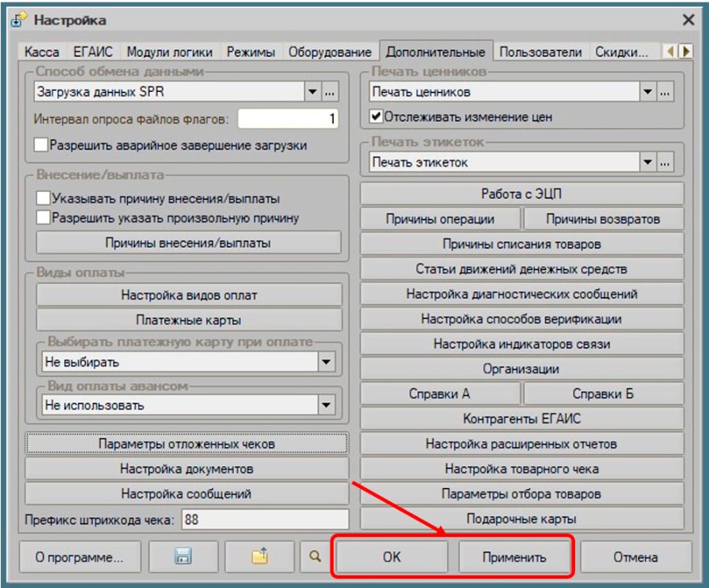This screenshot has width=709, height=588.
Task: Open Настройка документов
Action: pyautogui.click(x=187, y=468)
